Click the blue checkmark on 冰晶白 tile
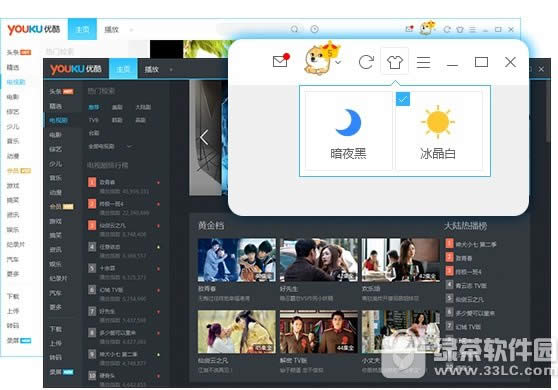The image size is (558, 390). coord(403,99)
